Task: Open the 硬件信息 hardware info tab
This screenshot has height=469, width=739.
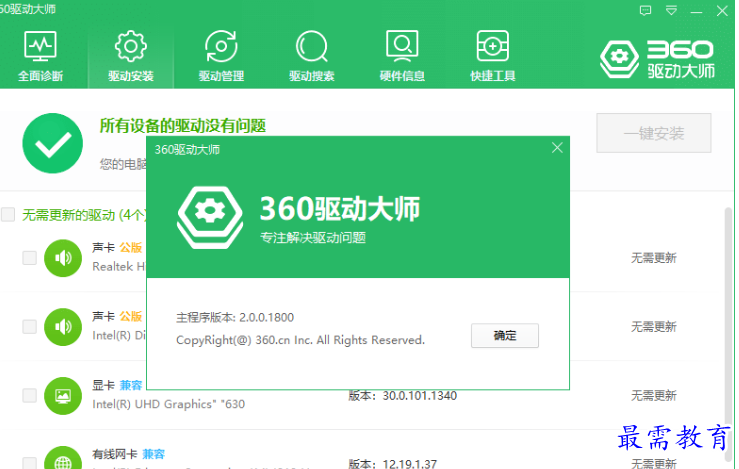Action: (402, 57)
